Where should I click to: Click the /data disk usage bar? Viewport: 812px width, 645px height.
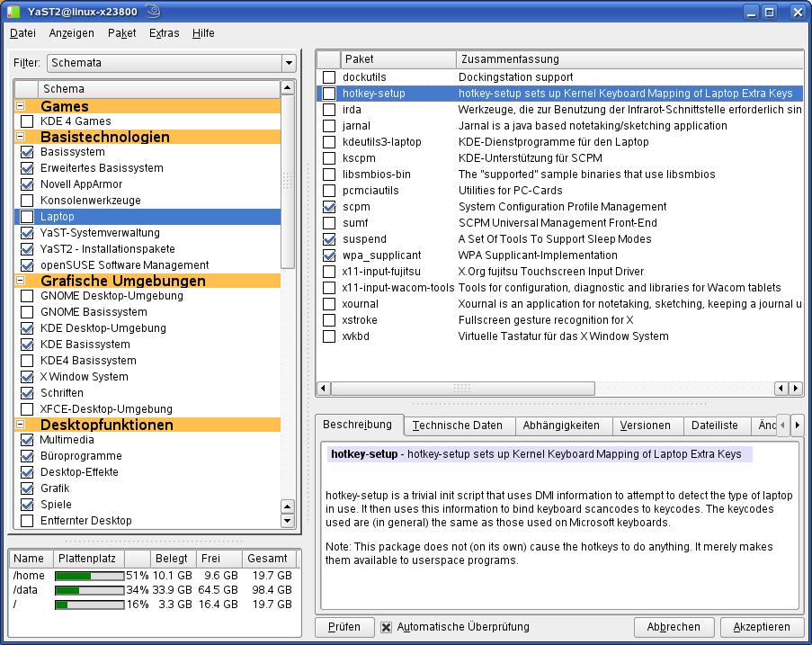90,590
